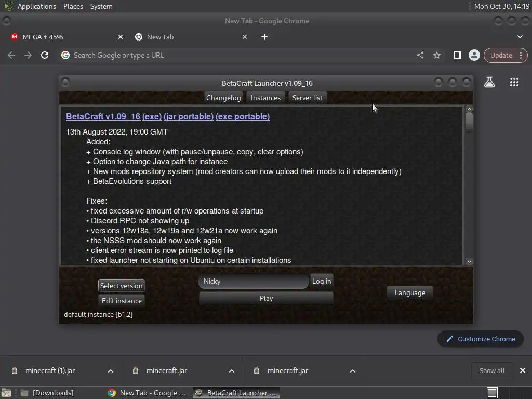Viewport: 532px width, 399px height.
Task: Click the BetaCraft v1.09_16 download link
Action: 103,116
